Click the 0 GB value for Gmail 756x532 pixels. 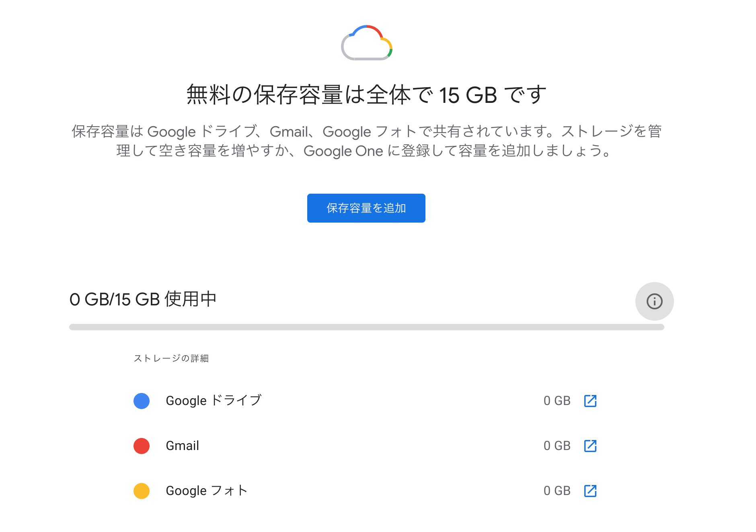click(x=557, y=446)
